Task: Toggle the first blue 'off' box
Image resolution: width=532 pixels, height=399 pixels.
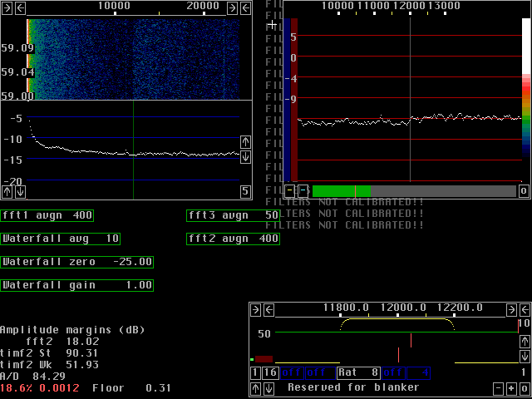Action: point(292,373)
